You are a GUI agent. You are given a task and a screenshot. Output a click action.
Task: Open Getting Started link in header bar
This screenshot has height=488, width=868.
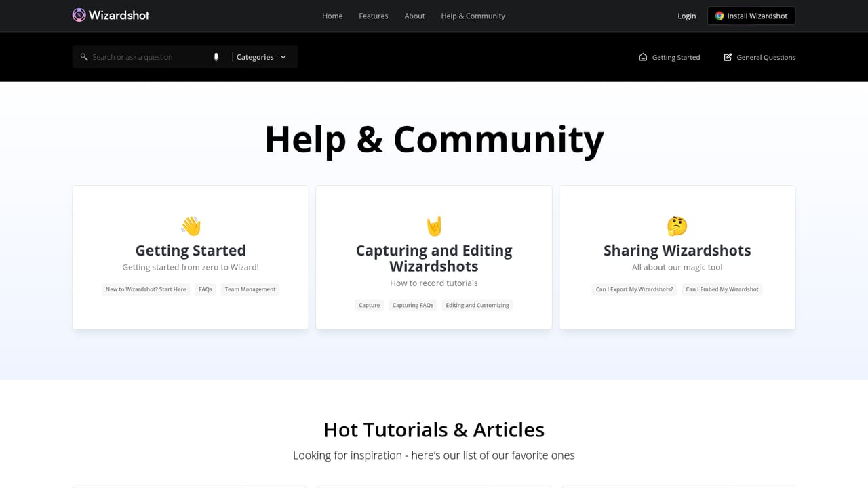(669, 57)
